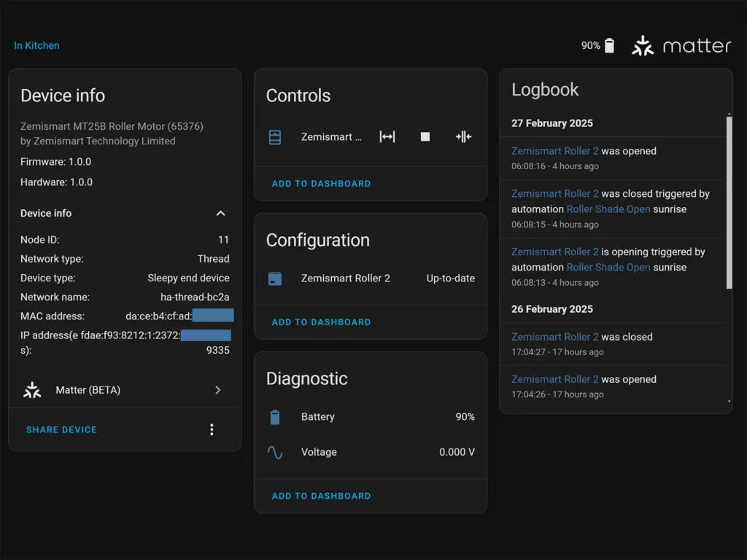This screenshot has width=747, height=560.
Task: Collapse the Device info details section
Action: click(220, 214)
